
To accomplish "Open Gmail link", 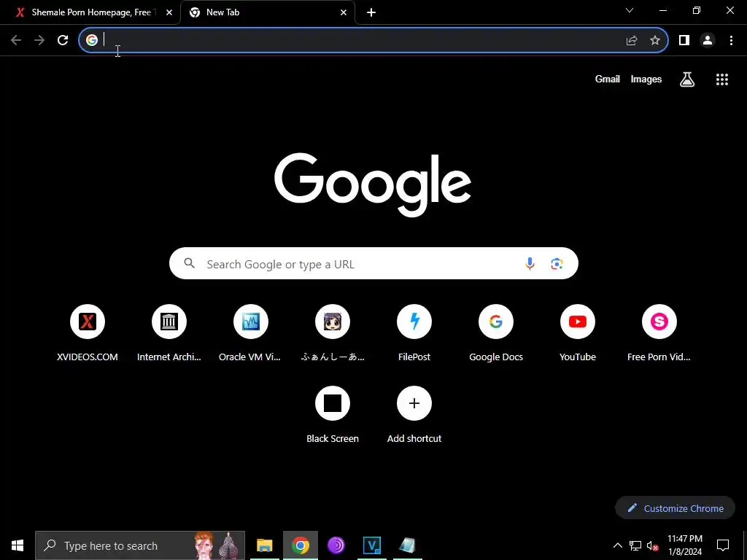I will pyautogui.click(x=608, y=79).
